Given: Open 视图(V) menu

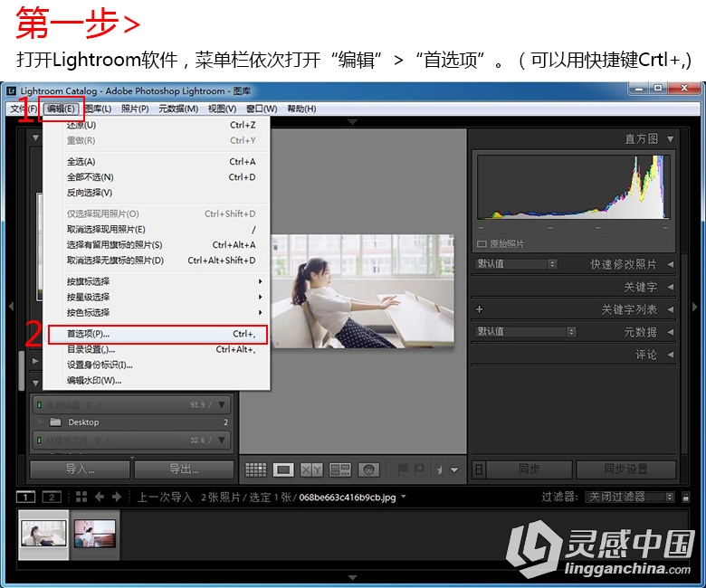Looking at the screenshot, I should (x=222, y=109).
